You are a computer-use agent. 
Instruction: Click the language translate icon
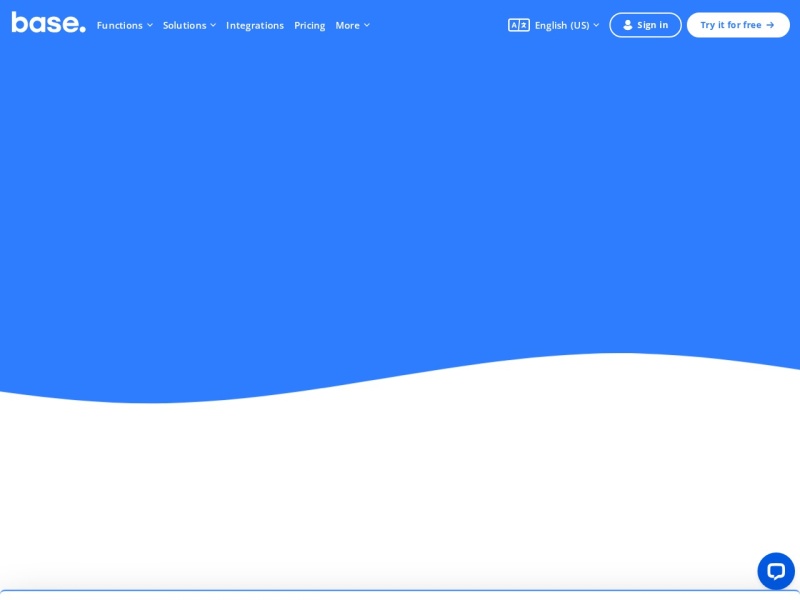[x=518, y=25]
